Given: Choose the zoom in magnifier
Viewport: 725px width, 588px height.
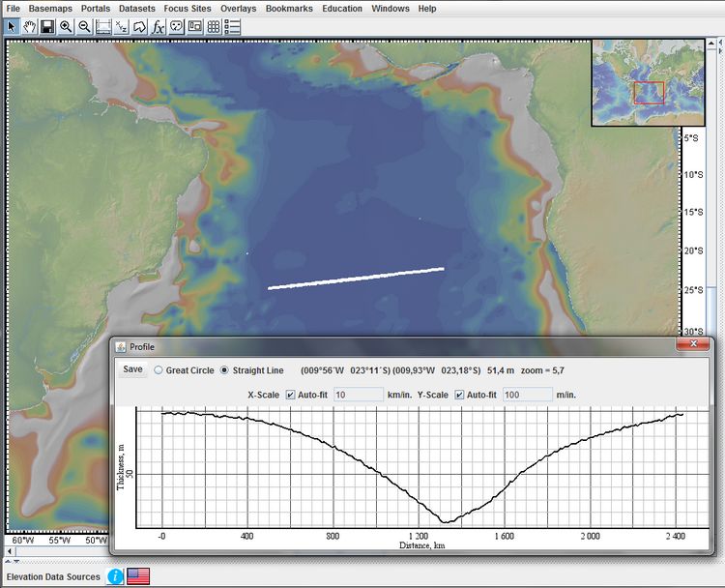Looking at the screenshot, I should coord(66,27).
